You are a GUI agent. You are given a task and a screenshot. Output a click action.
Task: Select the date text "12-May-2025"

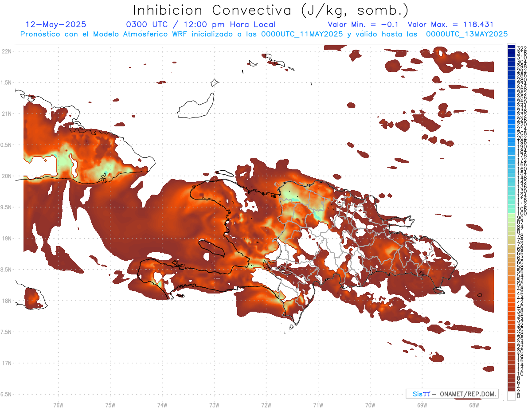[56, 24]
